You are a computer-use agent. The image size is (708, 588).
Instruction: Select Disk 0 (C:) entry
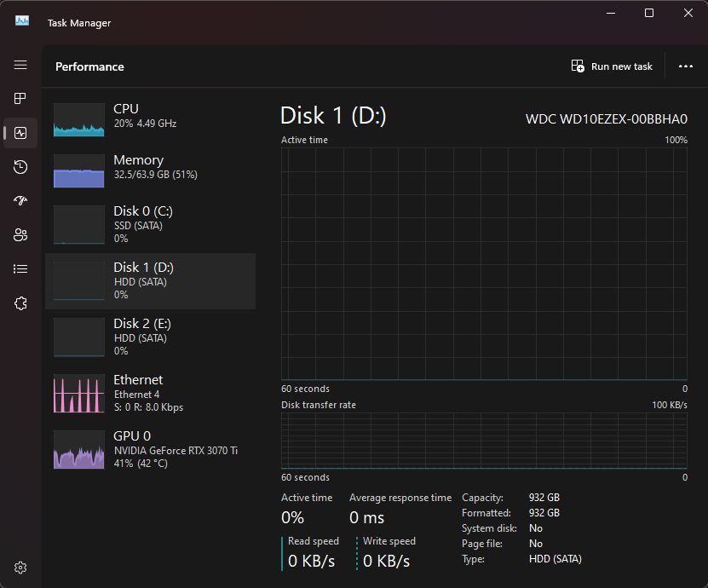[x=150, y=224]
